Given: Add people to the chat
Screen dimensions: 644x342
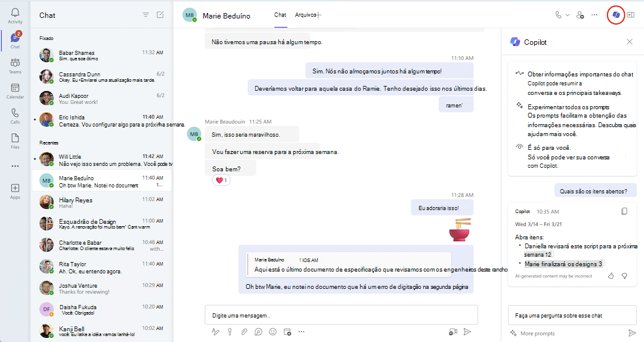Looking at the screenshot, I should pyautogui.click(x=580, y=15).
